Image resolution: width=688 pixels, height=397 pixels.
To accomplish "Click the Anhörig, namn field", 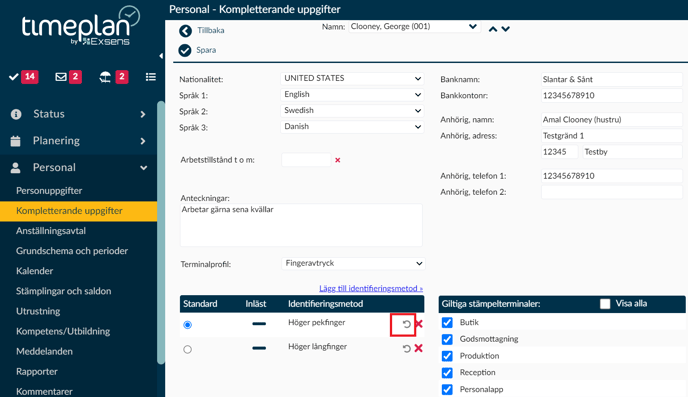I will (612, 120).
